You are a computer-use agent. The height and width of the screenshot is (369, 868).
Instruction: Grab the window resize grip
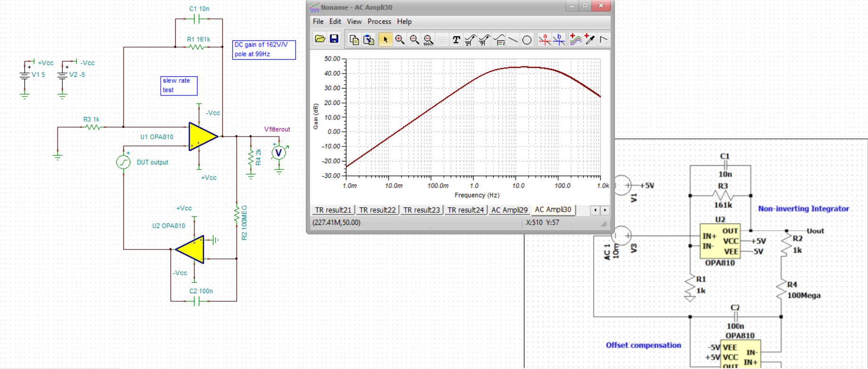click(604, 224)
